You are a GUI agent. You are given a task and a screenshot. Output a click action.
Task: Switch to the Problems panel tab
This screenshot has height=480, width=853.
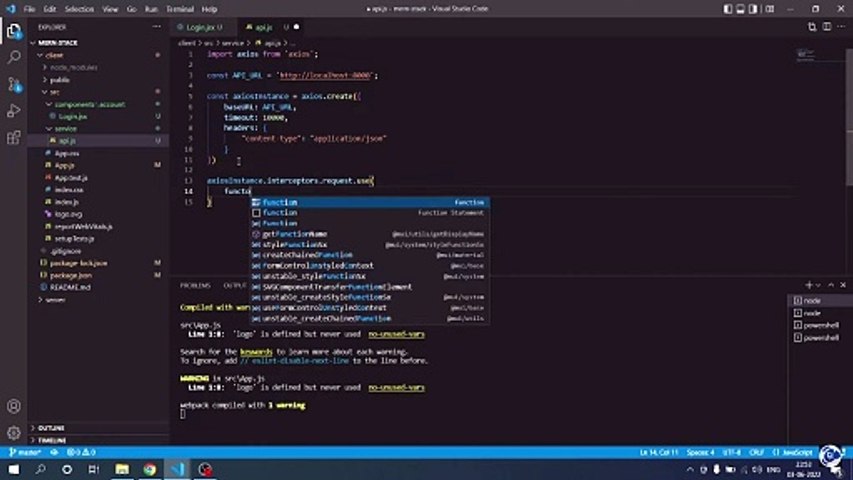195,285
